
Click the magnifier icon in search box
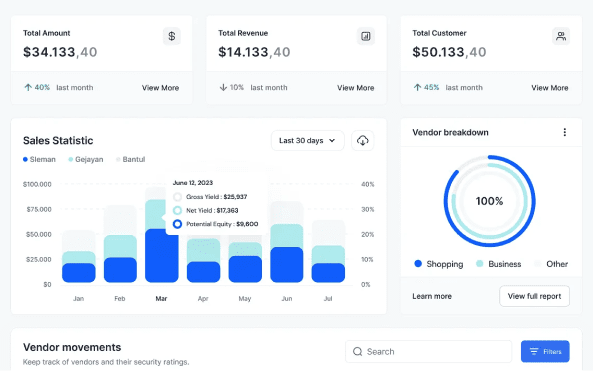[357, 352]
